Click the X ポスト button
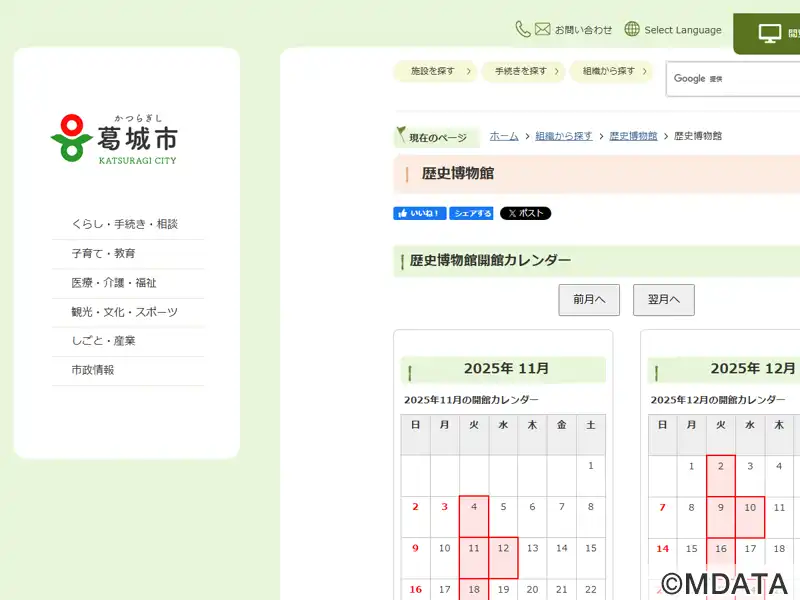 click(x=526, y=213)
